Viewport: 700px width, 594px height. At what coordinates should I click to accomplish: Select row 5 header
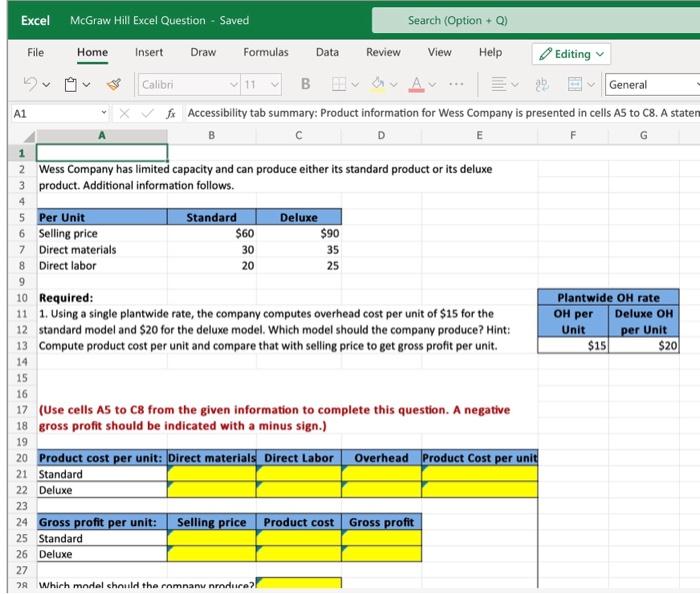coord(21,218)
